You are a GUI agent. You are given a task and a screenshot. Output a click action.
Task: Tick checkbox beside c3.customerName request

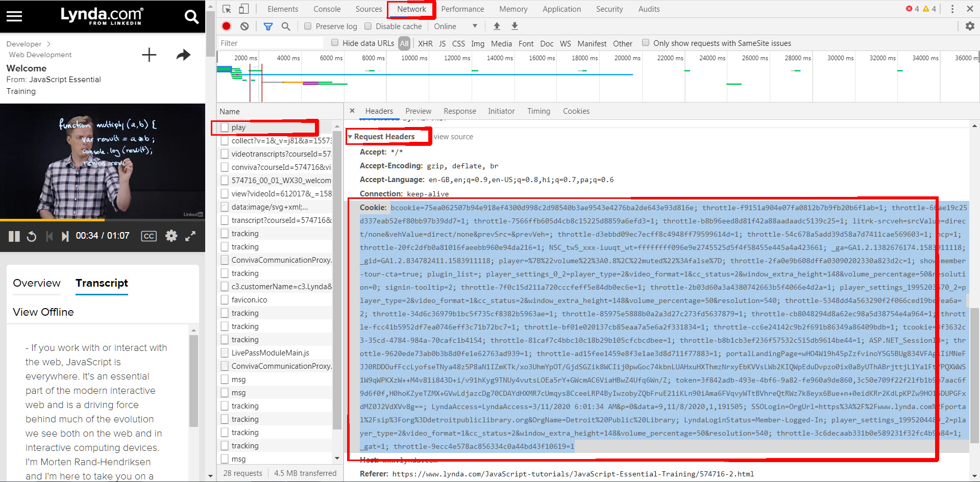(x=225, y=287)
